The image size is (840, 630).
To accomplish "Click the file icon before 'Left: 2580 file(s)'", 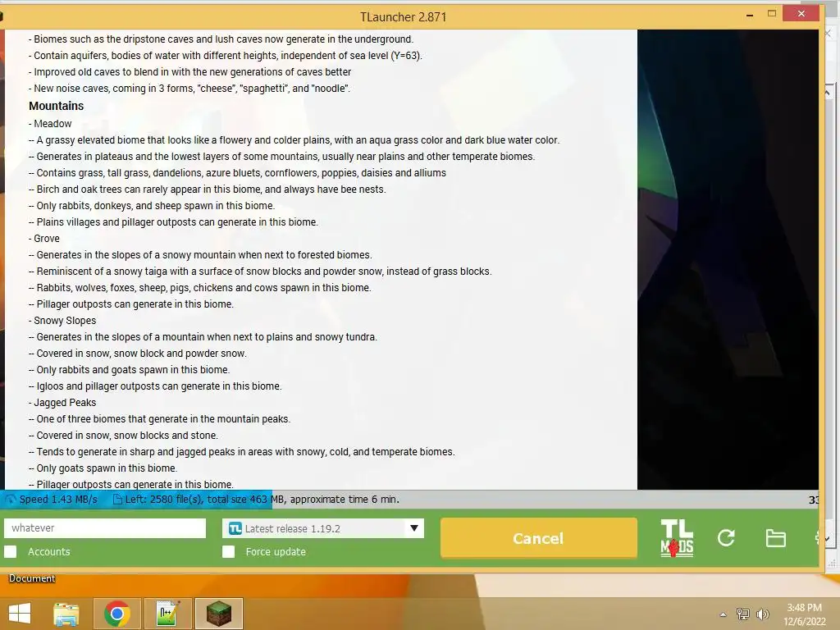I will coord(117,500).
